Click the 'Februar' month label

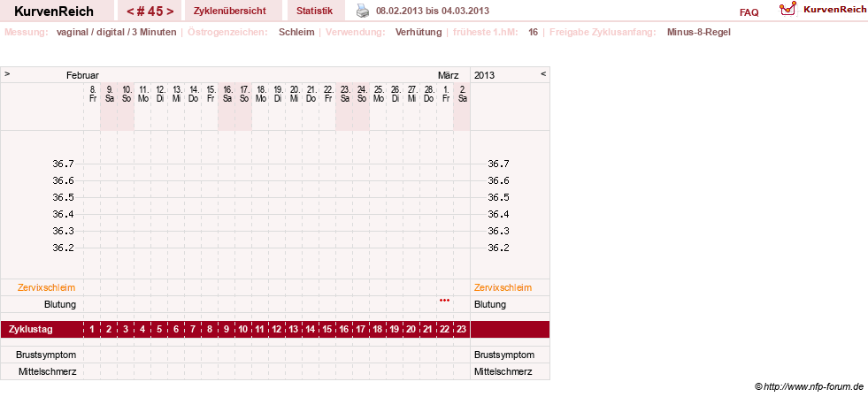[x=82, y=75]
